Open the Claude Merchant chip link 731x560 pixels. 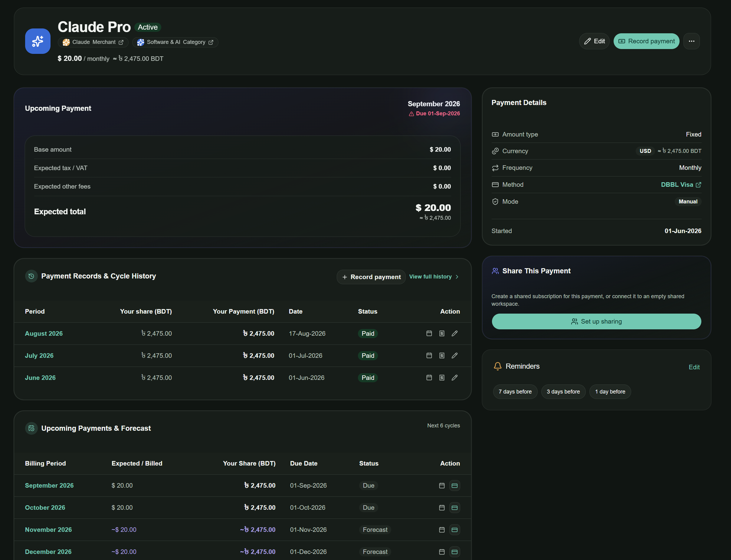click(93, 42)
